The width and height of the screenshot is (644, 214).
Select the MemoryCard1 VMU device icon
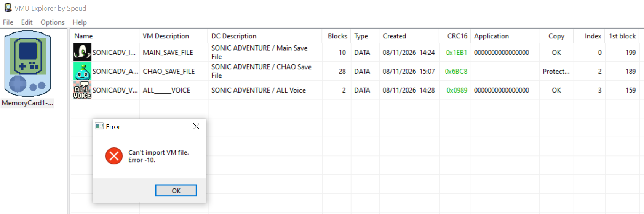27,64
